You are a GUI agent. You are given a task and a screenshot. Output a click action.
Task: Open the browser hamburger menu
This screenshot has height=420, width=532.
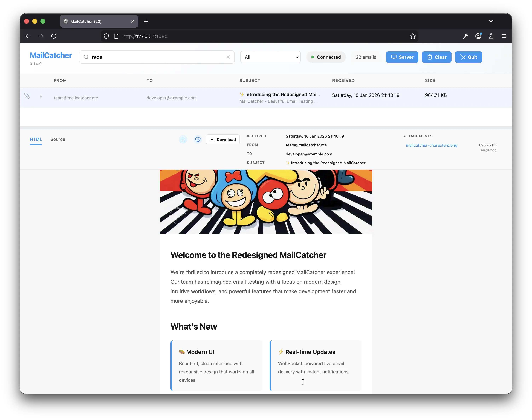(x=504, y=36)
